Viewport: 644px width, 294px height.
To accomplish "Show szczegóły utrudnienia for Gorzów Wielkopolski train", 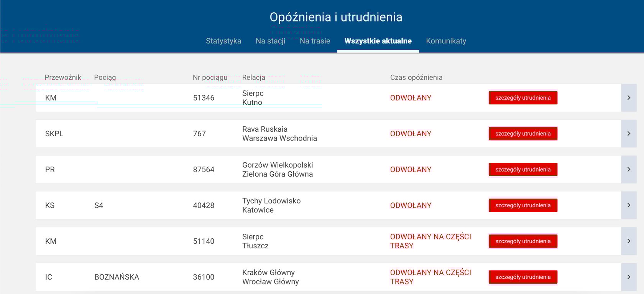I will pyautogui.click(x=523, y=169).
